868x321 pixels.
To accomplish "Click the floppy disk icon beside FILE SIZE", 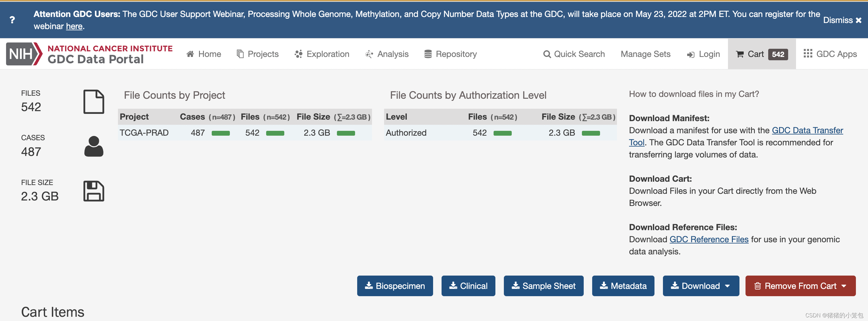I will (x=94, y=191).
